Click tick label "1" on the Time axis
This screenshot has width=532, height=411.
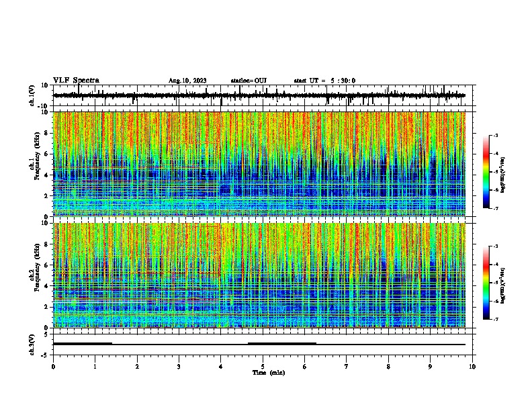point(95,367)
